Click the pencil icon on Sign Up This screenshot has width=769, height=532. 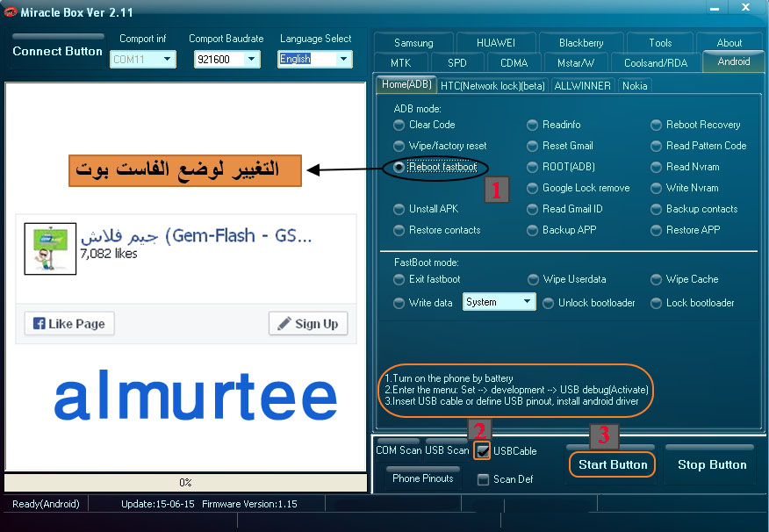284,324
